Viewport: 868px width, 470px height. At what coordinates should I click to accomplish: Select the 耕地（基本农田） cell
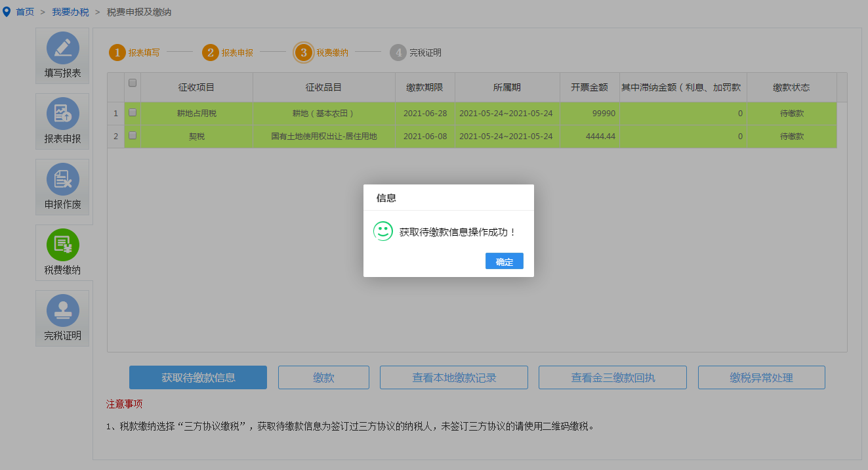point(324,114)
